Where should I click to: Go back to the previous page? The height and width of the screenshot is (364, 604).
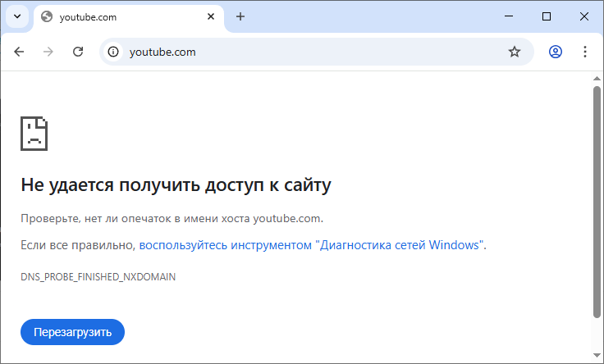19,52
